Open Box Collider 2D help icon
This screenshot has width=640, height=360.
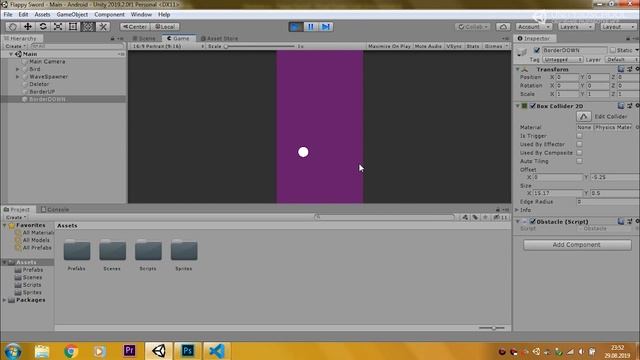(x=621, y=106)
